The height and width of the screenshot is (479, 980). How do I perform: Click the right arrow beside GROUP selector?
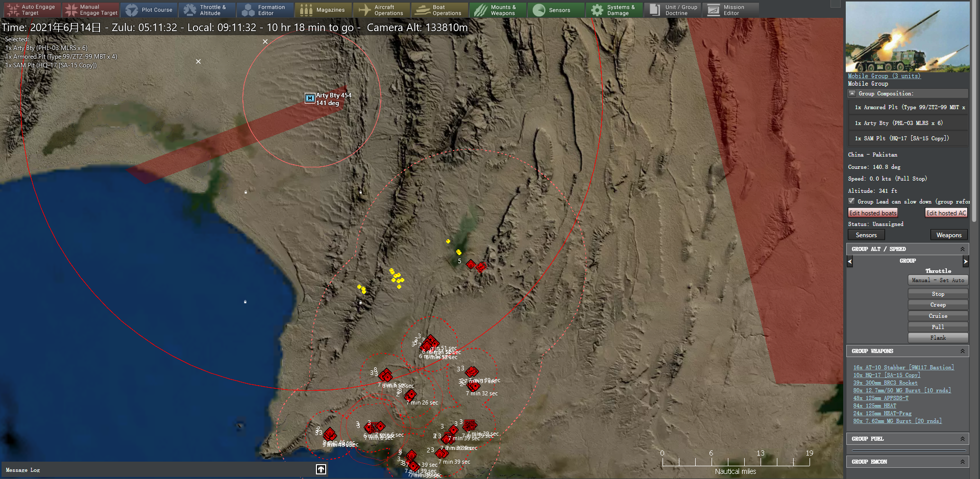pos(965,261)
